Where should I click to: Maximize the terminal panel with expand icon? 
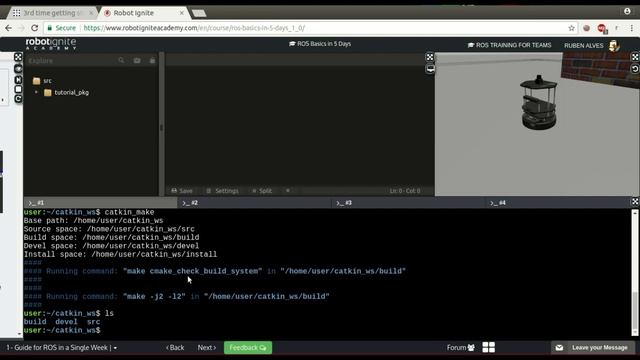click(635, 202)
